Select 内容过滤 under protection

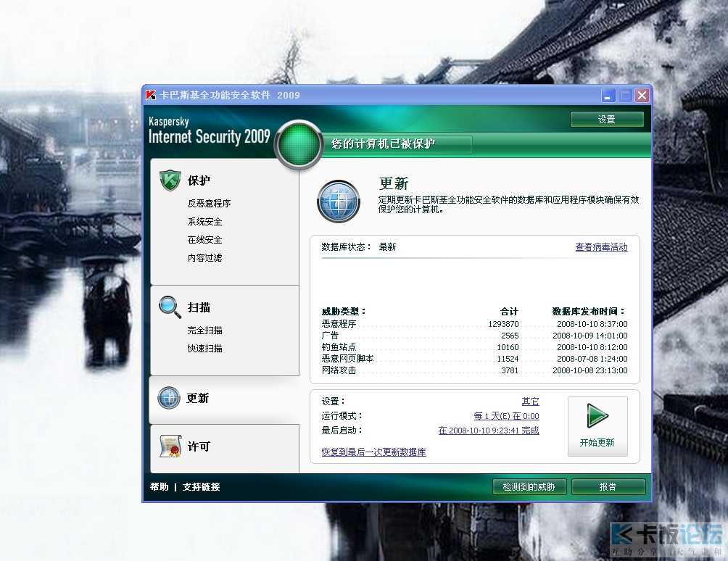point(204,257)
